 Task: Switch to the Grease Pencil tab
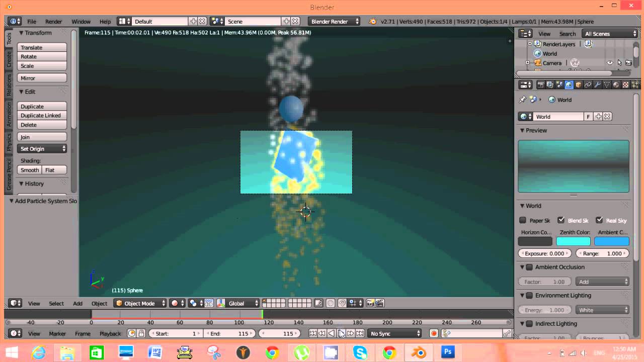click(x=9, y=174)
